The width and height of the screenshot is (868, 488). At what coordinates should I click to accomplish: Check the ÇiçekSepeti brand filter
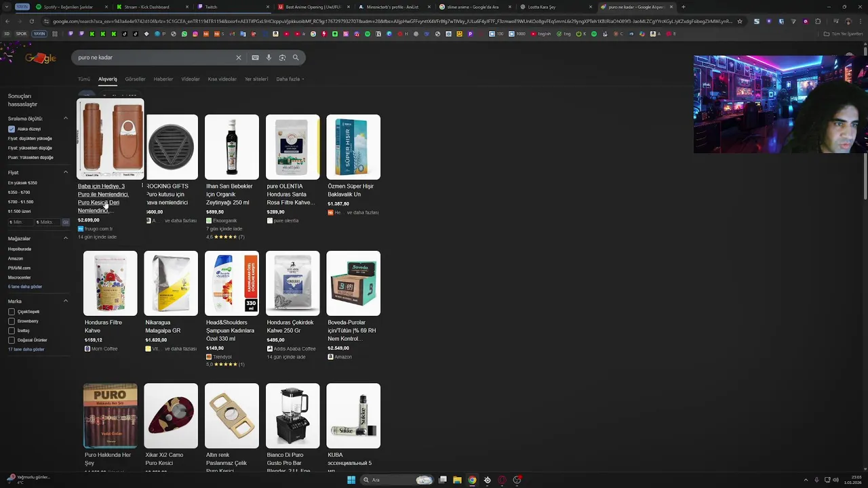(12, 312)
